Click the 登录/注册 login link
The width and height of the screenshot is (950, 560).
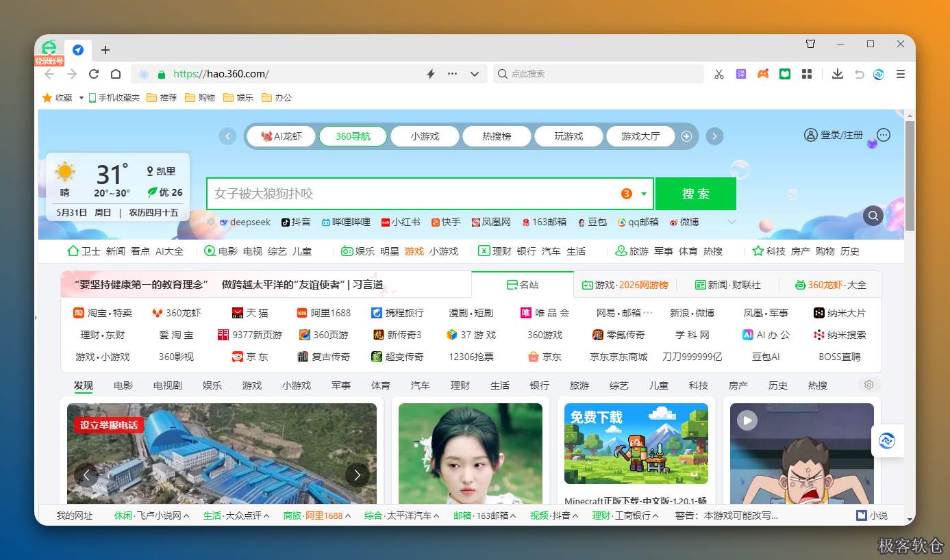click(x=834, y=135)
